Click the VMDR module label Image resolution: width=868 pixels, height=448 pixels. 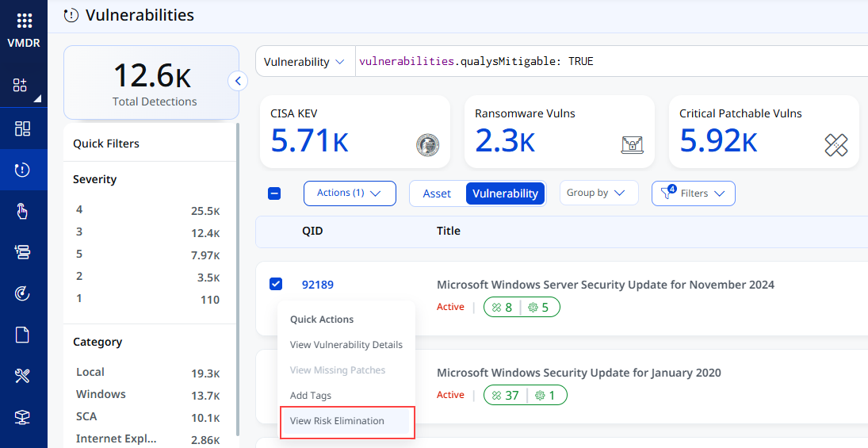[24, 43]
